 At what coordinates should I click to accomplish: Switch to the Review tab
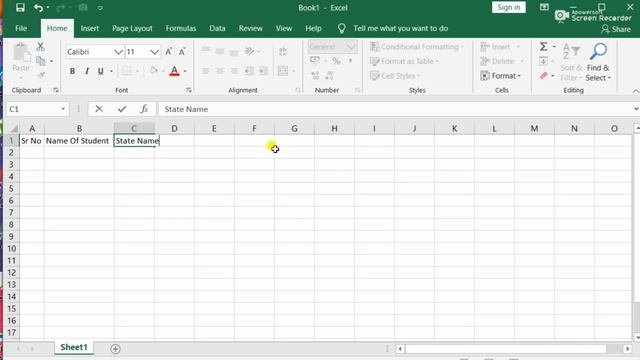[250, 28]
